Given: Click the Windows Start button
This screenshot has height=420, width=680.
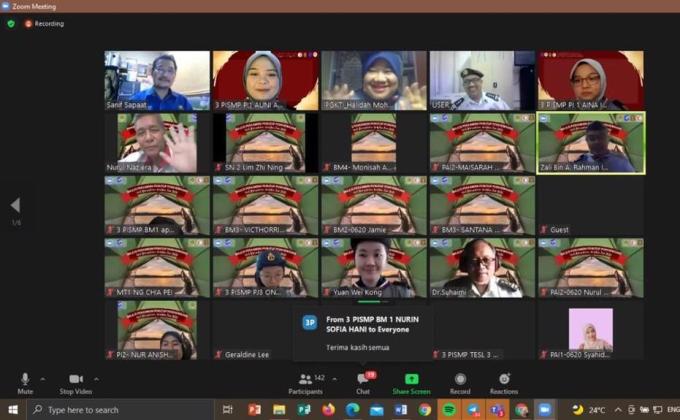Looking at the screenshot, I should click(x=11, y=410).
